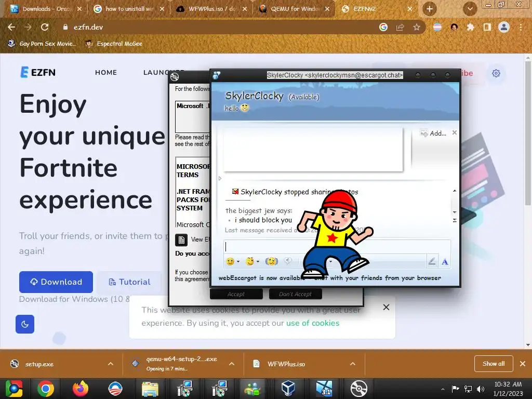Open the Chrome extensions puzzle icon
Image resolution: width=532 pixels, height=399 pixels.
click(x=470, y=27)
